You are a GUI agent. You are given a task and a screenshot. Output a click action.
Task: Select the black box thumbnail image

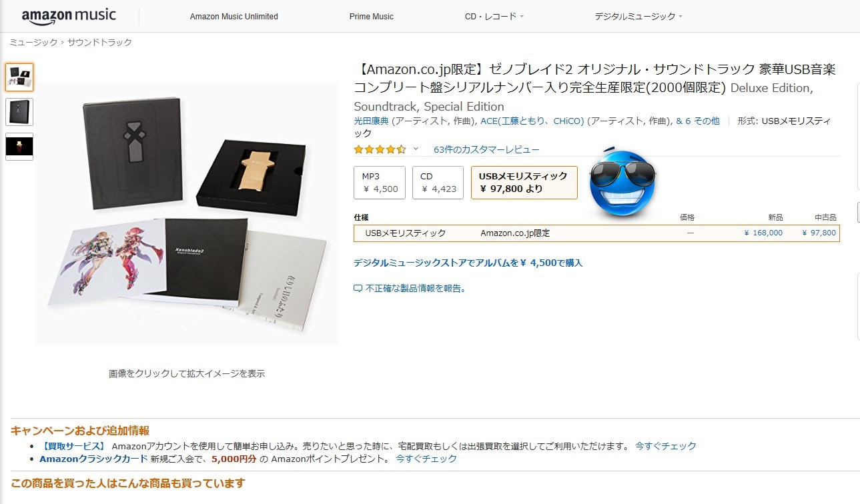tap(19, 112)
